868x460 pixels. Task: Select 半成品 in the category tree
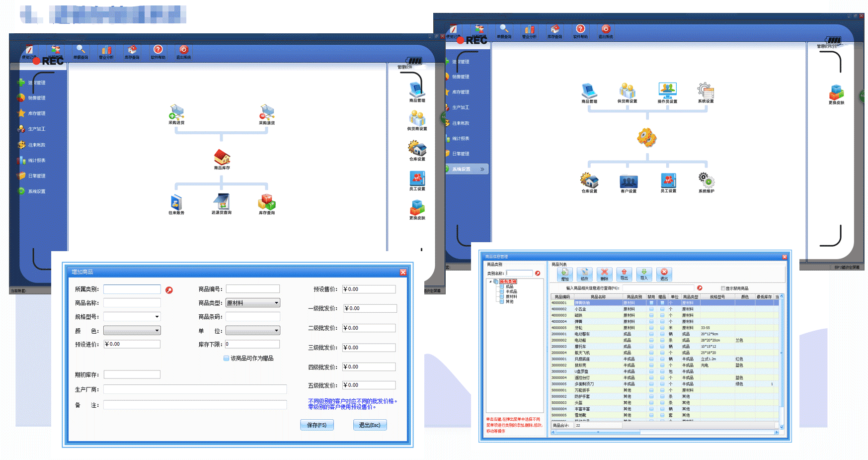pos(511,292)
